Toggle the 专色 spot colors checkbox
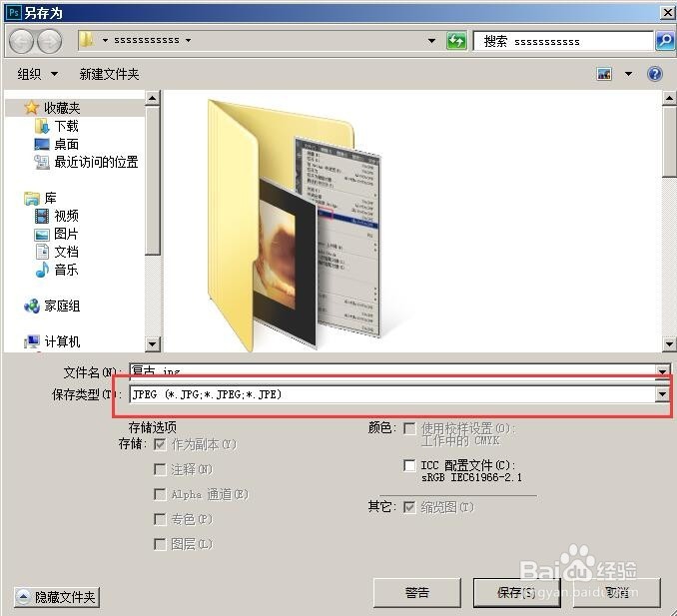 (160, 519)
